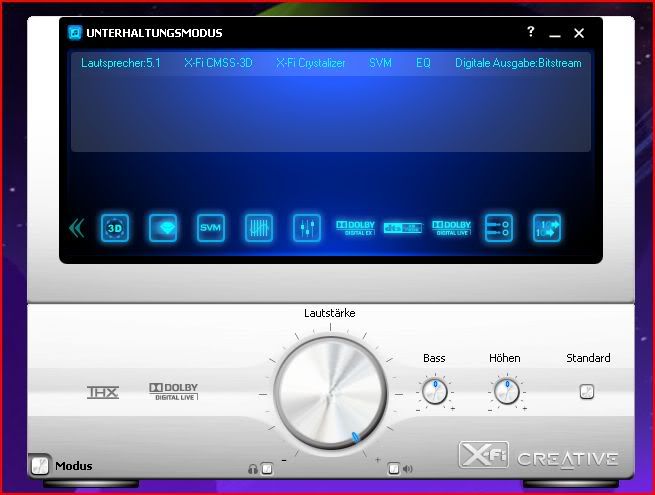This screenshot has width=655, height=495.
Task: Open the SVM settings icon
Action: [x=211, y=228]
